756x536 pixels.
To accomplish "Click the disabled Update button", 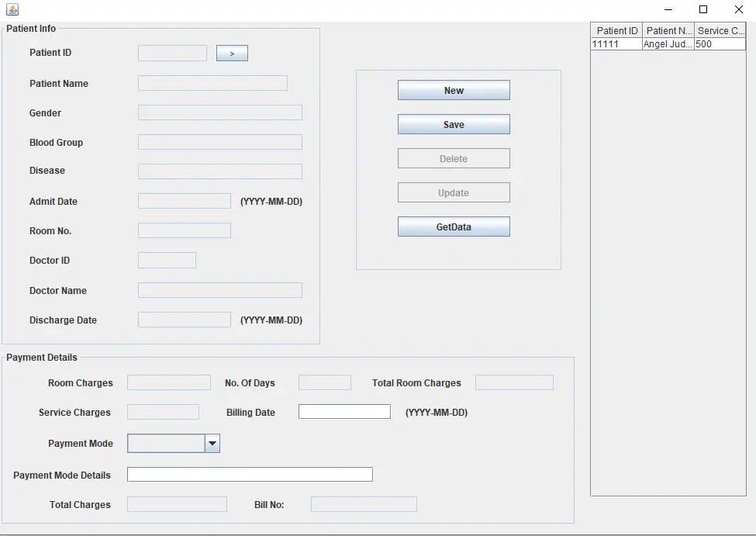I will [453, 192].
